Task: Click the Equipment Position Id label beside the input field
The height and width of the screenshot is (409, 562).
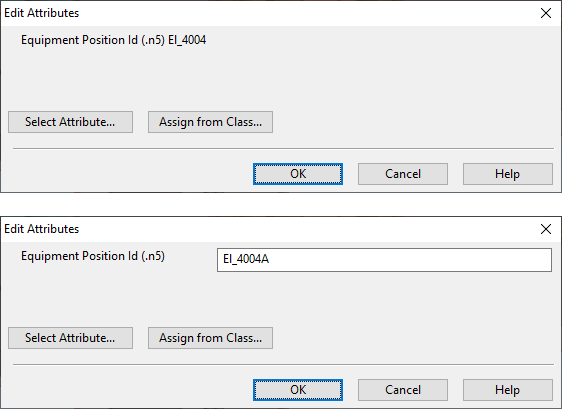Action: pyautogui.click(x=93, y=256)
